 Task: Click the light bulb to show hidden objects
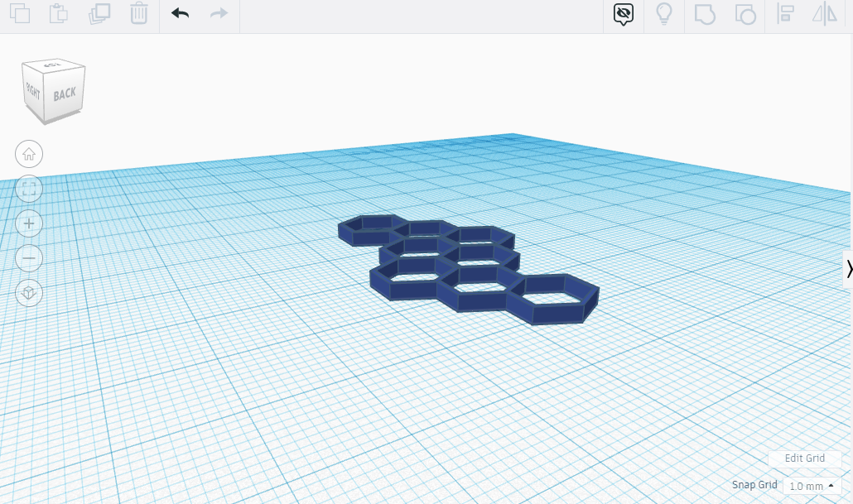click(664, 14)
